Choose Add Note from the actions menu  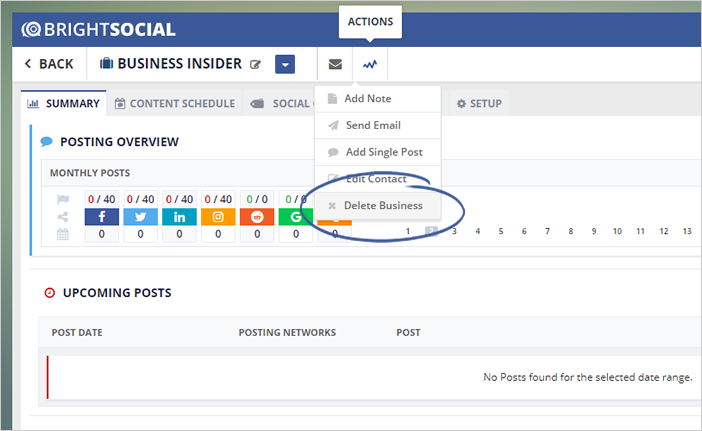pos(367,99)
